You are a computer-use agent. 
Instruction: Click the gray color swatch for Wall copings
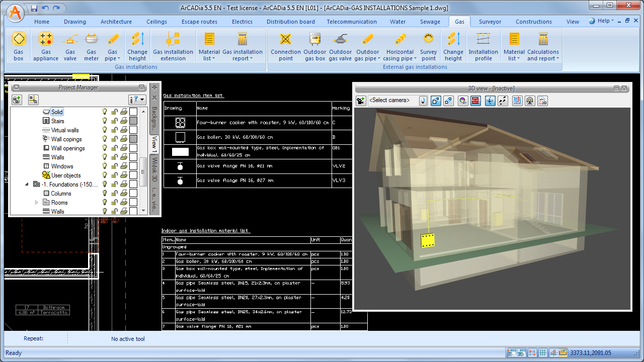coord(133,139)
